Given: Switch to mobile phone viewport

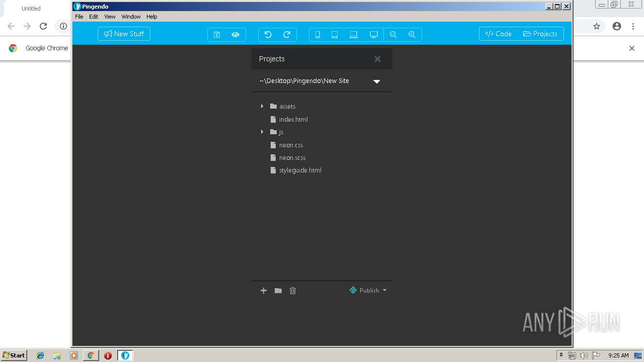Looking at the screenshot, I should pyautogui.click(x=317, y=34).
